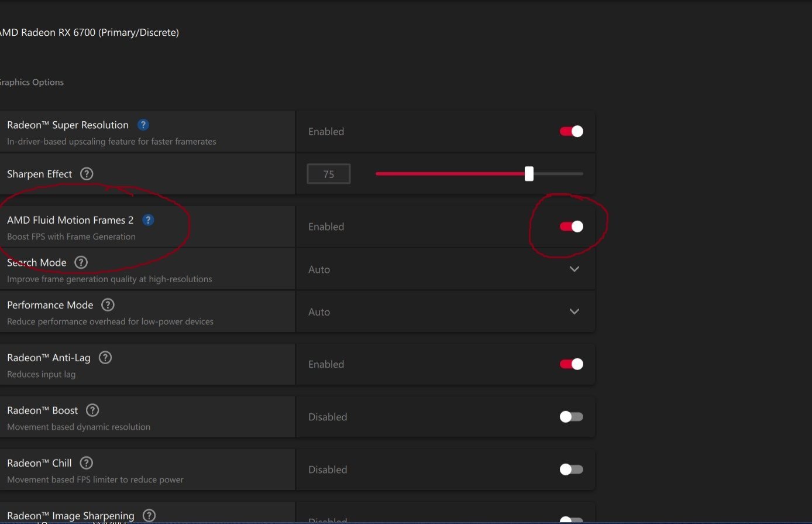Click the AMD Radeon RX 6700 device title

click(x=88, y=33)
